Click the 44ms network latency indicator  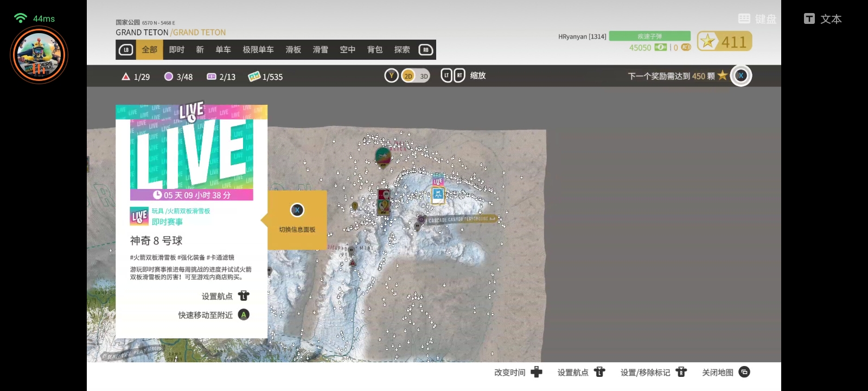pyautogui.click(x=34, y=18)
